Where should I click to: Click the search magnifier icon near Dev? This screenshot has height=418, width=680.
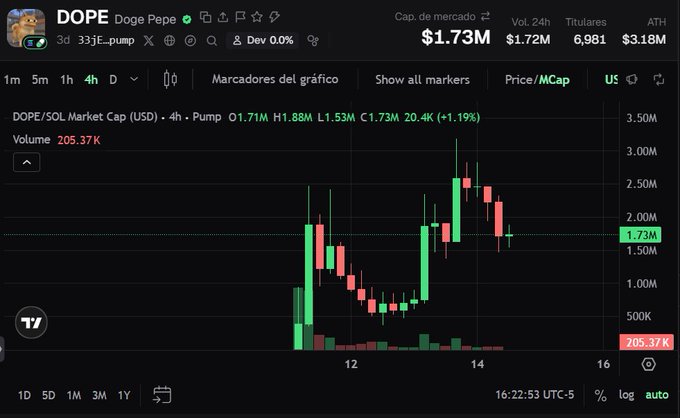pyautogui.click(x=212, y=41)
